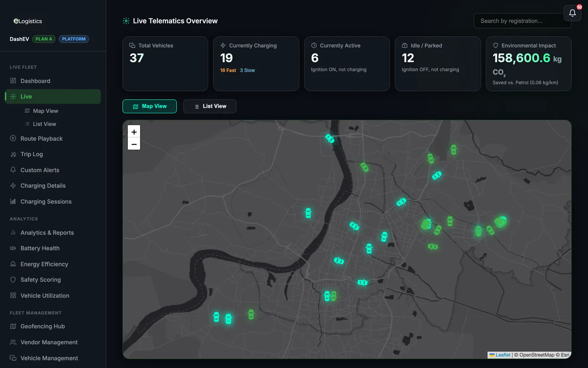
Task: Zoom out on the map
Action: click(x=134, y=144)
